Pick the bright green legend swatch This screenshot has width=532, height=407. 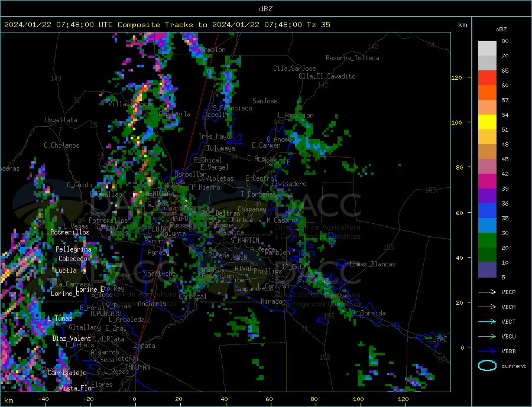[487, 240]
